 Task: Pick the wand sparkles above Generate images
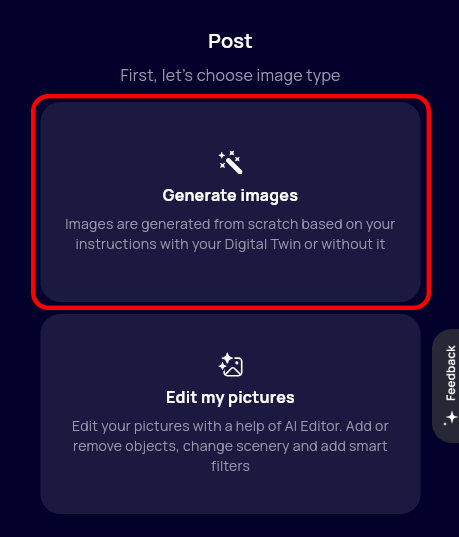[x=230, y=162]
